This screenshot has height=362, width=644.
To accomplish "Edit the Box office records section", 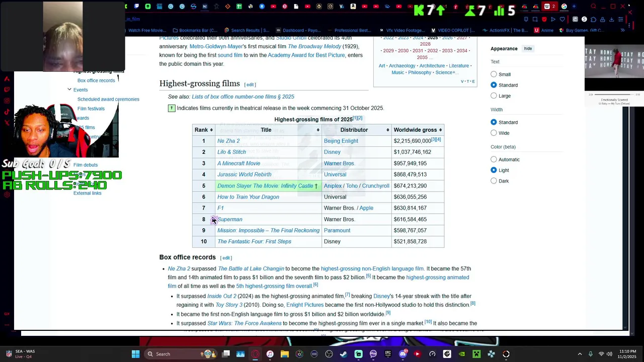I will tap(226, 258).
